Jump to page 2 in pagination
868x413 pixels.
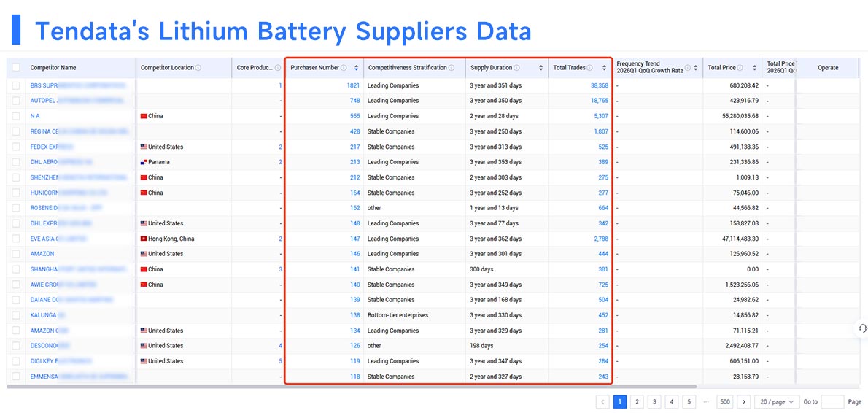(638, 402)
